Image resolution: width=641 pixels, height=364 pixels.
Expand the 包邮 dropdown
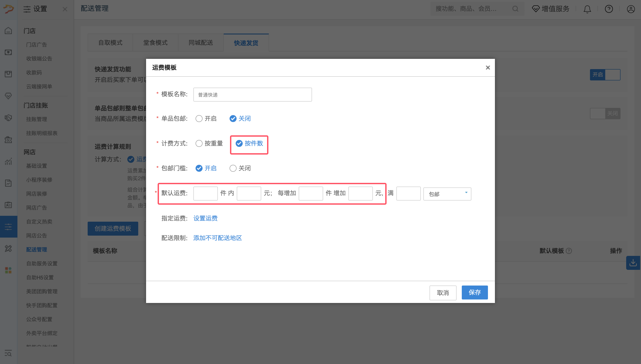pyautogui.click(x=447, y=194)
